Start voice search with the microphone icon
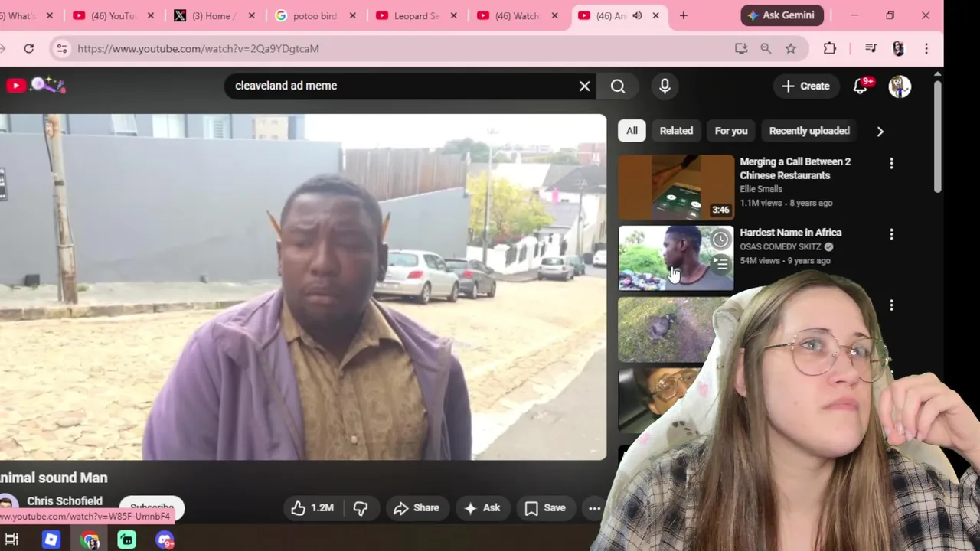Image resolution: width=980 pixels, height=551 pixels. (665, 86)
